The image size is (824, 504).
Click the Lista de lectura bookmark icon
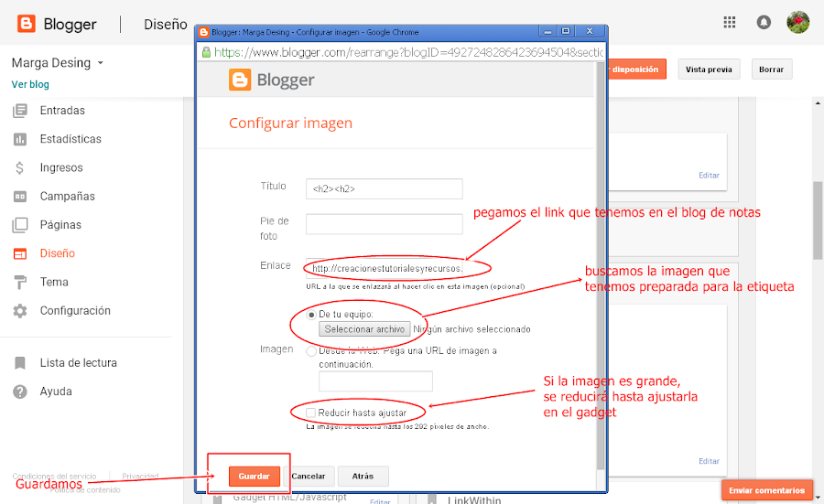(x=20, y=363)
